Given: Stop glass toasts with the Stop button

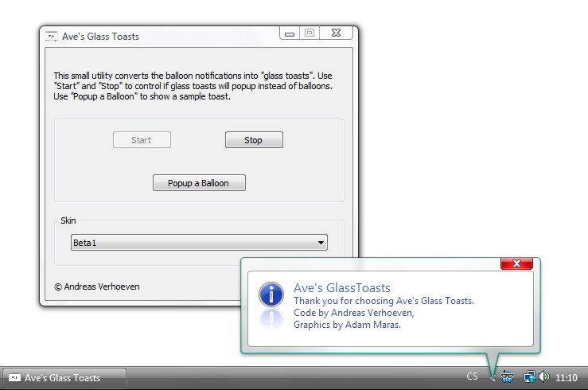Looking at the screenshot, I should pos(254,140).
